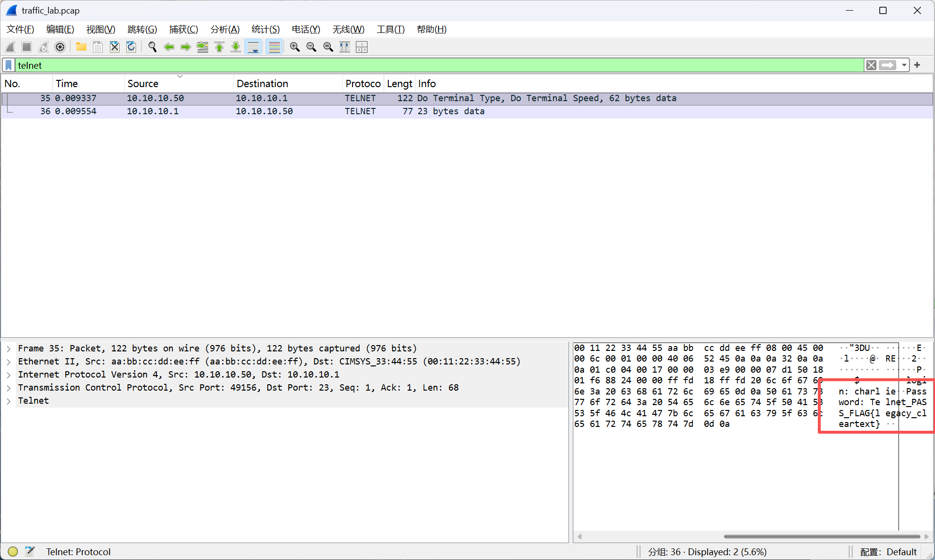935x560 pixels.
Task: Expand Transmission Control Protocol section
Action: (x=9, y=388)
